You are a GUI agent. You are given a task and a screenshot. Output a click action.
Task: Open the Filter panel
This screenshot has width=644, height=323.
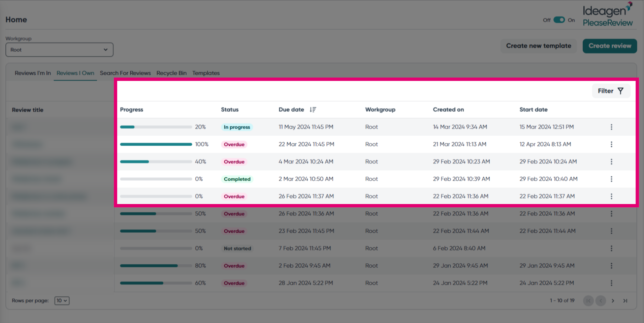[x=611, y=91]
